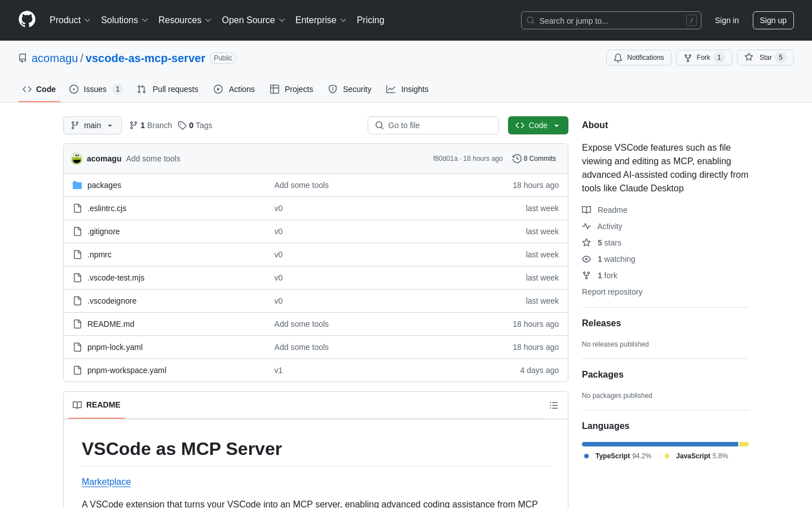Click the file icon beside pnpm-lock.yaml
Screen dimensions: 812x508
tap(77, 347)
